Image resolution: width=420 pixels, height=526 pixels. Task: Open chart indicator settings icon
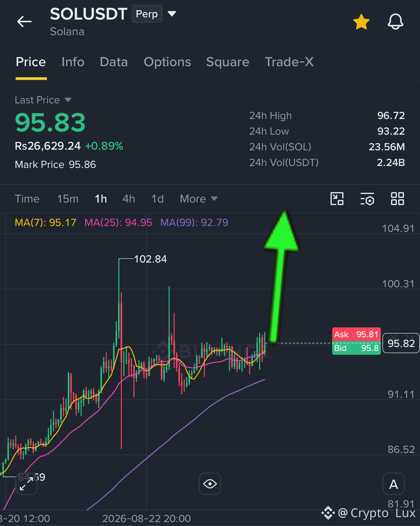(367, 199)
